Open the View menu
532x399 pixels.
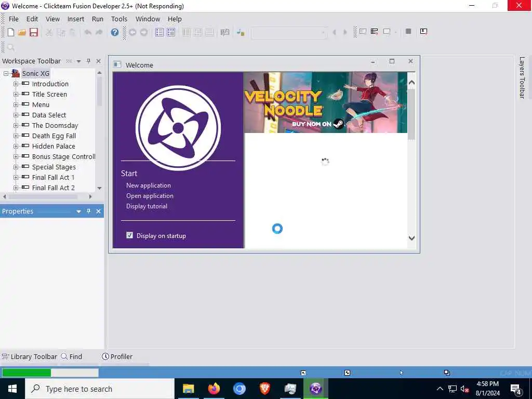pos(52,19)
